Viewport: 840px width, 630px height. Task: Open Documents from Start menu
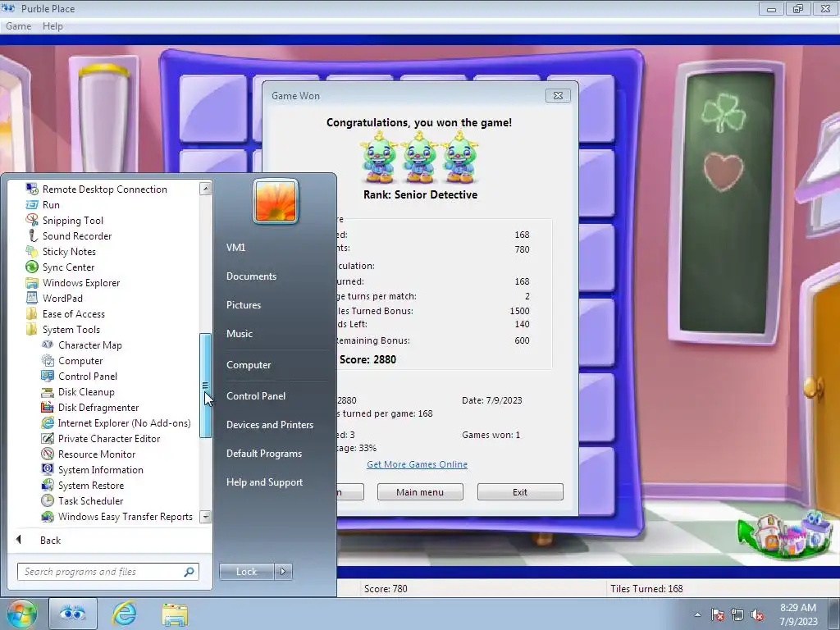point(251,276)
